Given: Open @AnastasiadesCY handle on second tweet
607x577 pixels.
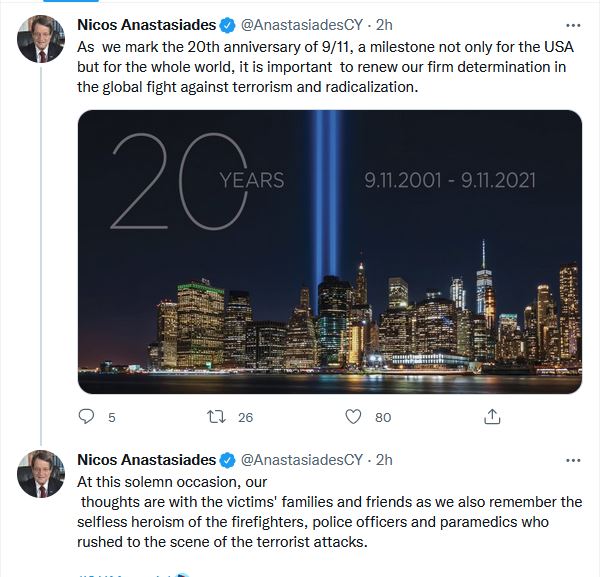Looking at the screenshot, I should coord(301,461).
